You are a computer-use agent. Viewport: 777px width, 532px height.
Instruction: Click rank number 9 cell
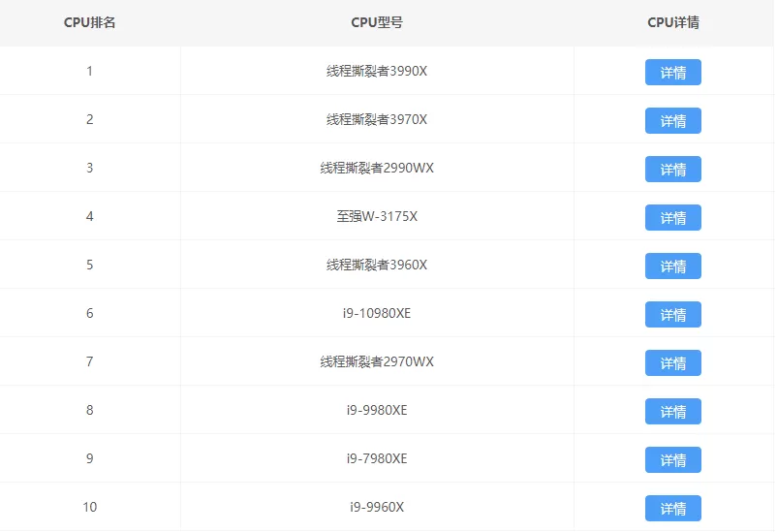(90, 458)
